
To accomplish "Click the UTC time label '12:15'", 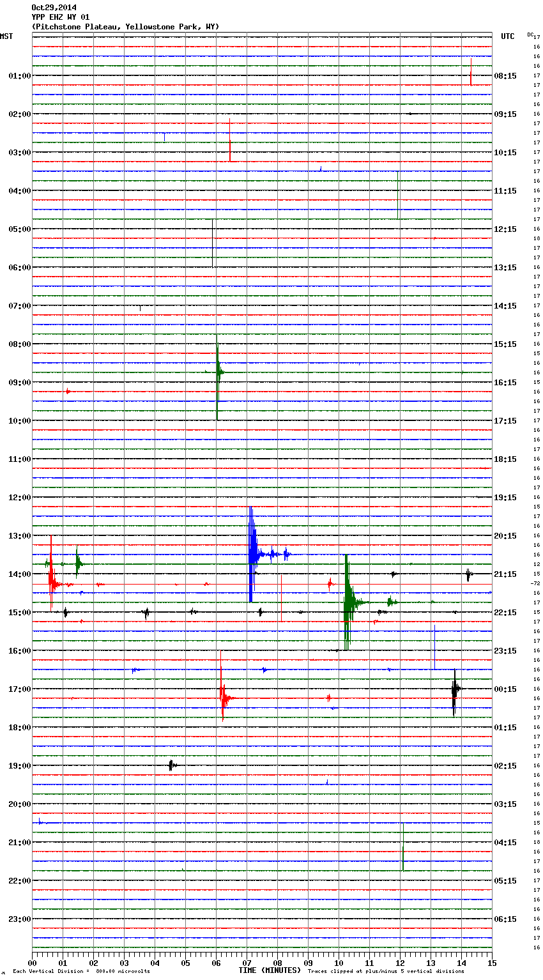I will (505, 229).
